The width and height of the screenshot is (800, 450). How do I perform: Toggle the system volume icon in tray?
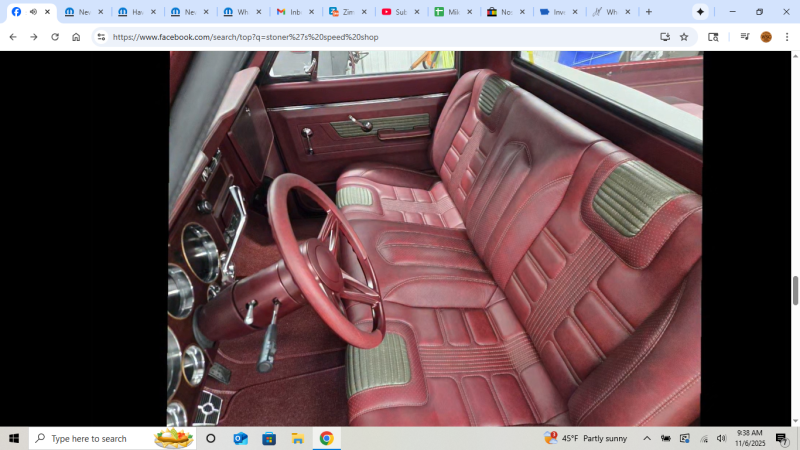pos(721,438)
